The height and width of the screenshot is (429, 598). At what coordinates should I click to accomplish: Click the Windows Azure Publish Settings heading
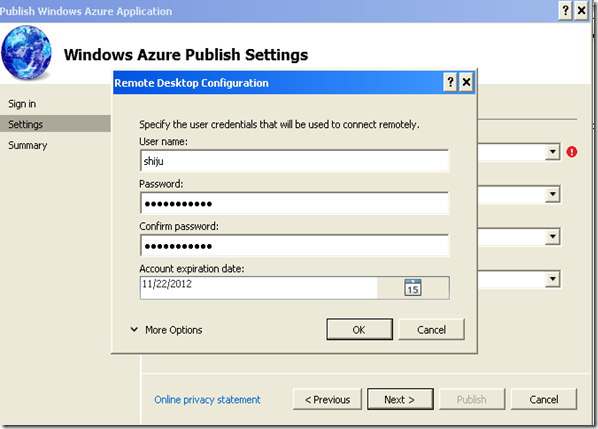(186, 55)
